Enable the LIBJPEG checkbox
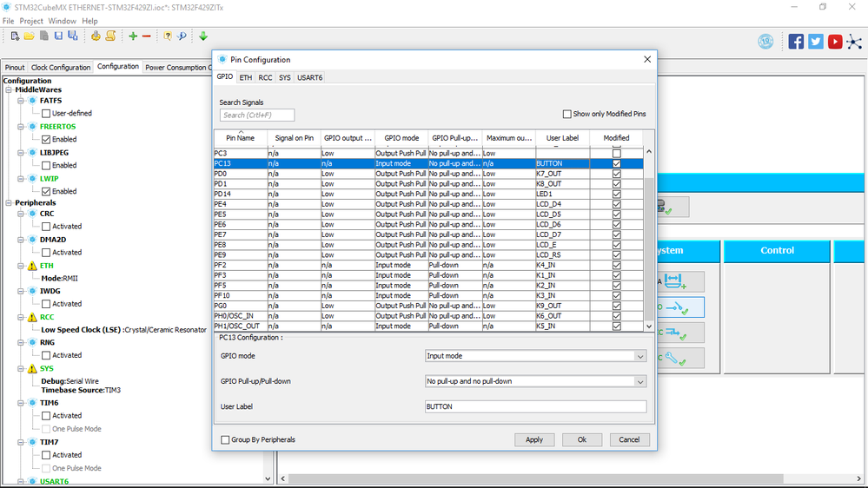Screen dimensions: 868x488 [46, 166]
